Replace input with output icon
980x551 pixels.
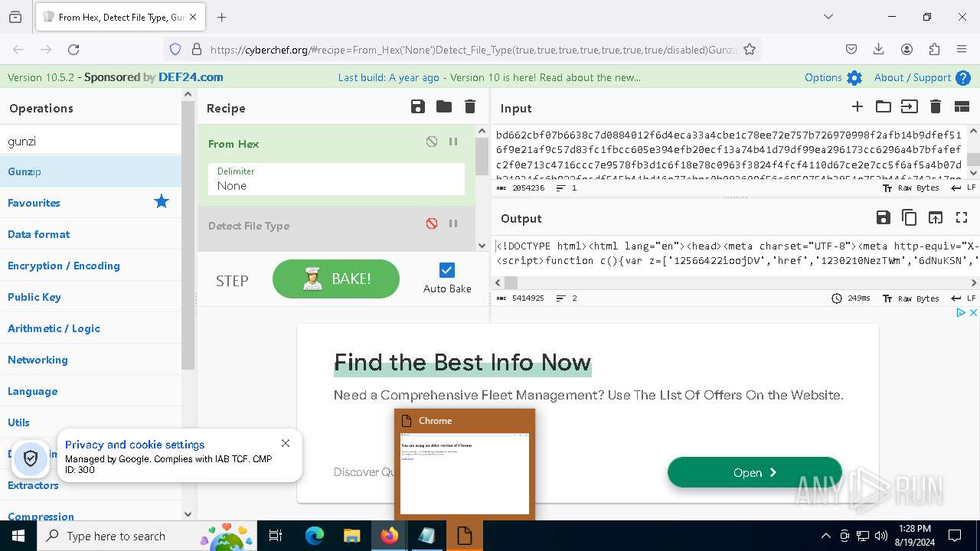pos(936,218)
